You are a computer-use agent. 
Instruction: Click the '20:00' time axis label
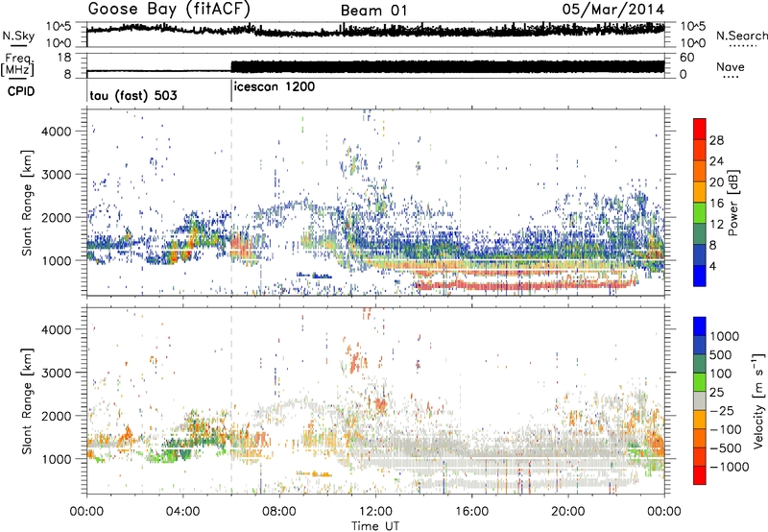567,512
